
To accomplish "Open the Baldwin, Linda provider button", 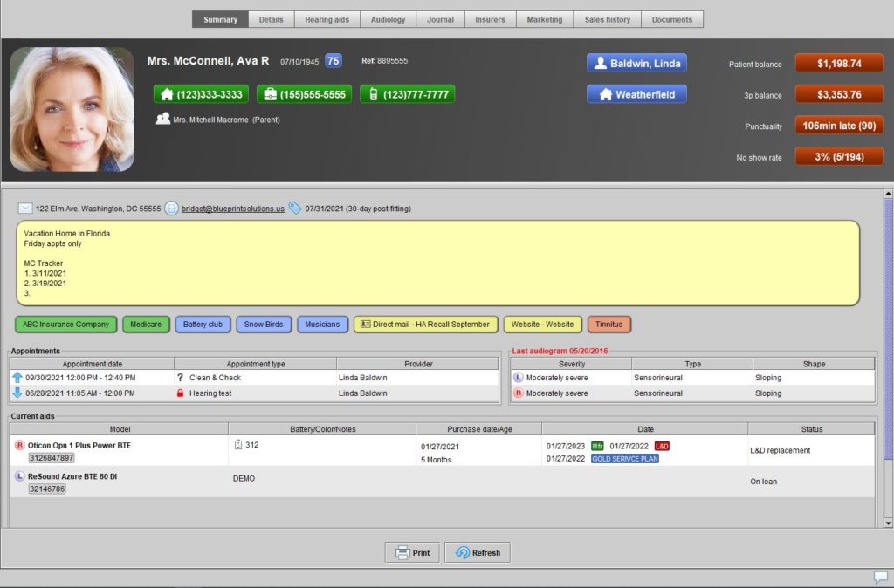I will click(x=636, y=63).
